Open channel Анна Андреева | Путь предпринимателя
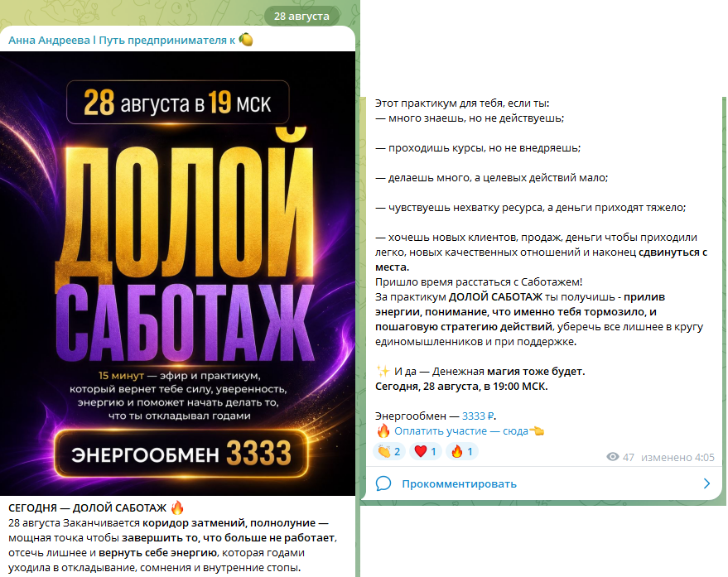Viewport: 728px width, 577px height. pos(131,40)
